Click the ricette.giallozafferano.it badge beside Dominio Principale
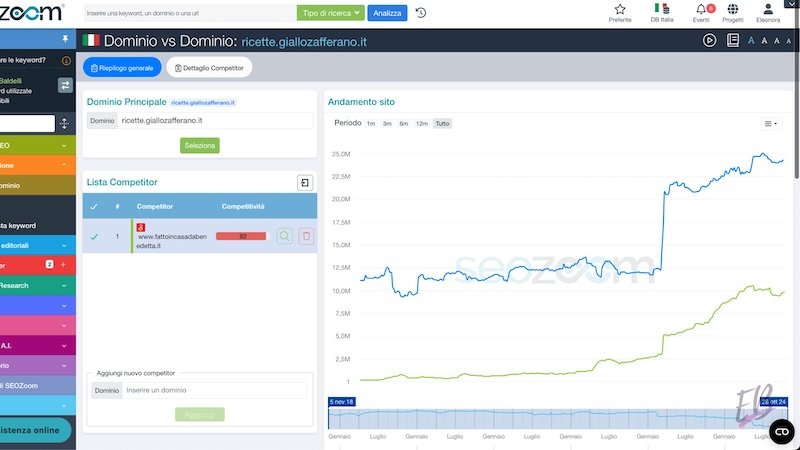 coord(203,103)
